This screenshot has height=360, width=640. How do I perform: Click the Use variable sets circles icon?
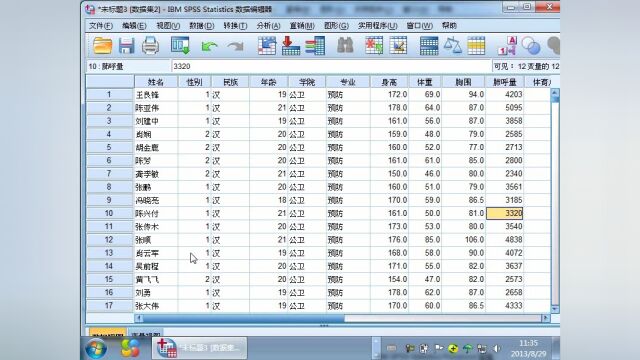click(531, 46)
